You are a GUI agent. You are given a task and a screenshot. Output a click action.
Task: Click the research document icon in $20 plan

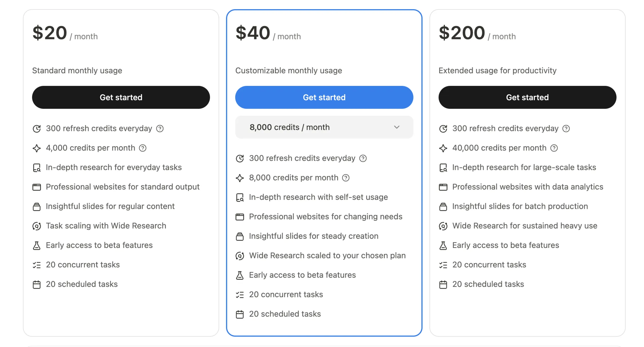tap(37, 167)
